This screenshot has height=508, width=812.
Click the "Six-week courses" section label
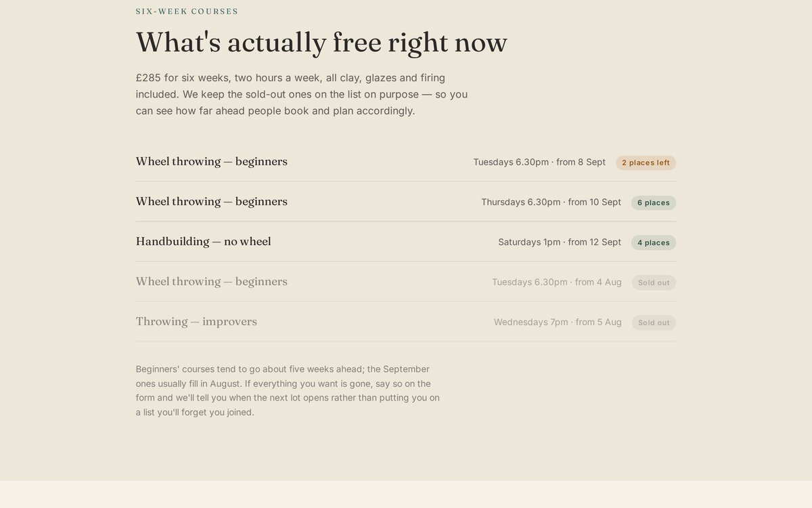coord(187,12)
